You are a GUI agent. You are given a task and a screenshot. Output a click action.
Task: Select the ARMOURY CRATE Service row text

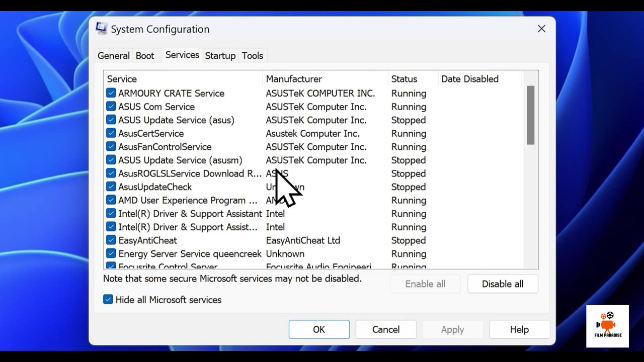171,93
